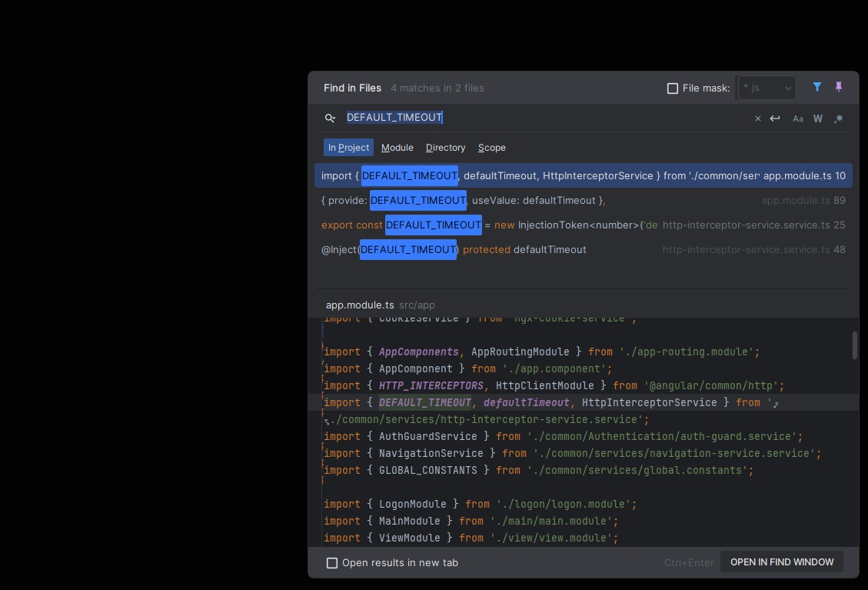
Task: Pin the Find in Files popup
Action: pos(838,87)
